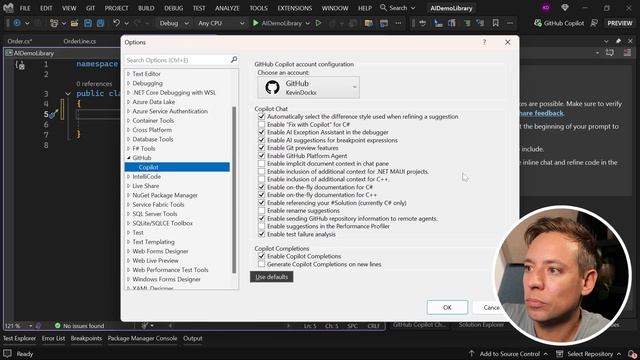Click the Save All toolbar icon
Viewport: 640px width, 360px height.
[100, 23]
